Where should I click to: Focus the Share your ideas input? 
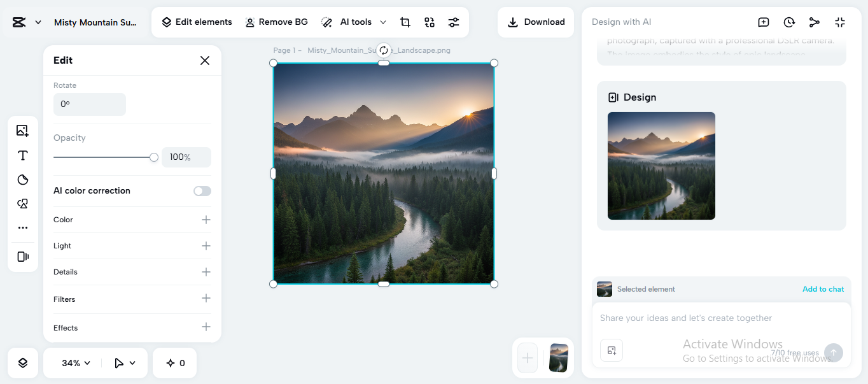[722, 318]
